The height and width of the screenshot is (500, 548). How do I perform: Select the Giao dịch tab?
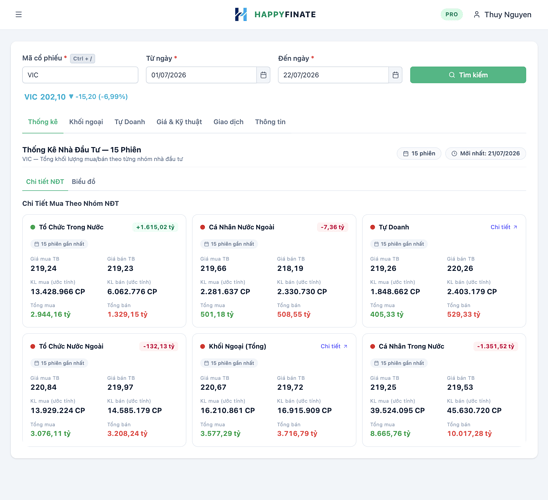point(228,122)
